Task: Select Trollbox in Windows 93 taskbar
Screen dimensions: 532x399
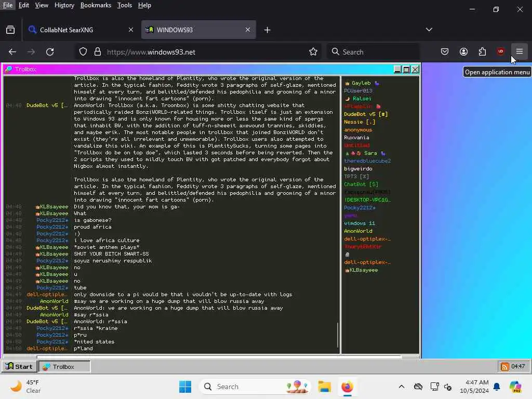Action: pyautogui.click(x=64, y=366)
